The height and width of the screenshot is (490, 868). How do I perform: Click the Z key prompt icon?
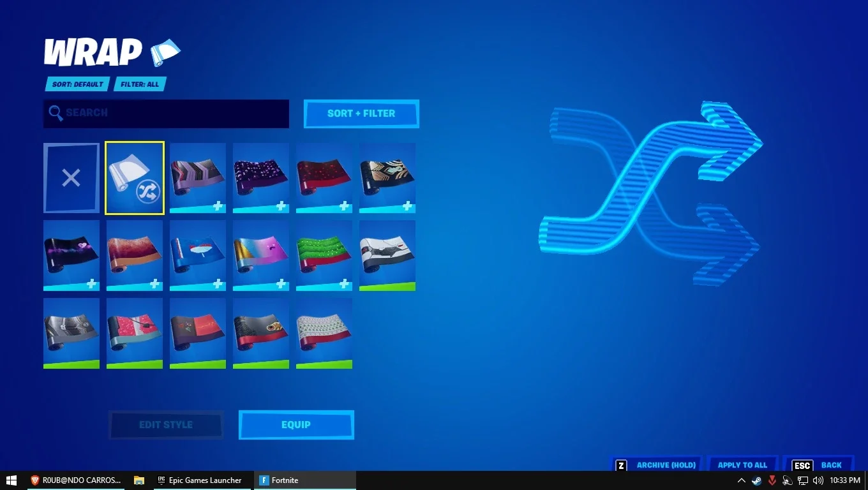pos(621,465)
